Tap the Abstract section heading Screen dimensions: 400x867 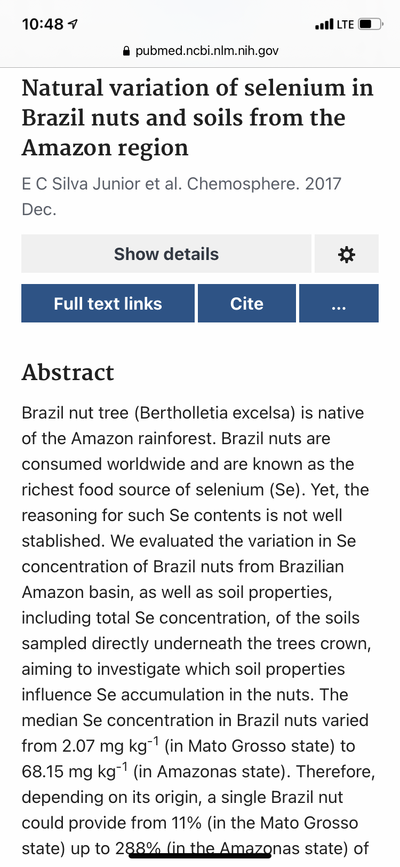click(67, 372)
